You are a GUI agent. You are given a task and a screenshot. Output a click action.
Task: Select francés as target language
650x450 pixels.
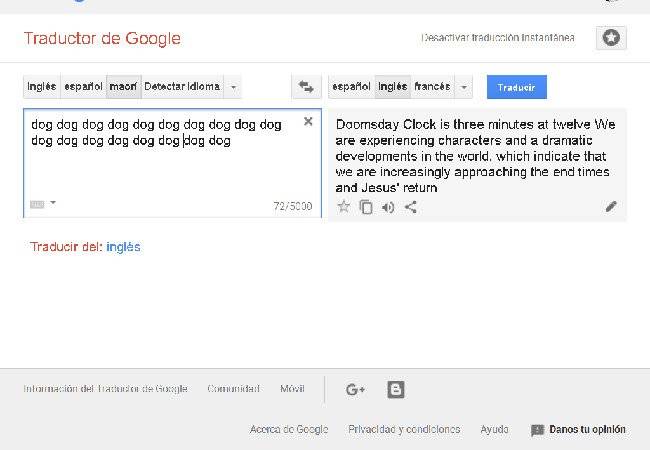click(432, 87)
